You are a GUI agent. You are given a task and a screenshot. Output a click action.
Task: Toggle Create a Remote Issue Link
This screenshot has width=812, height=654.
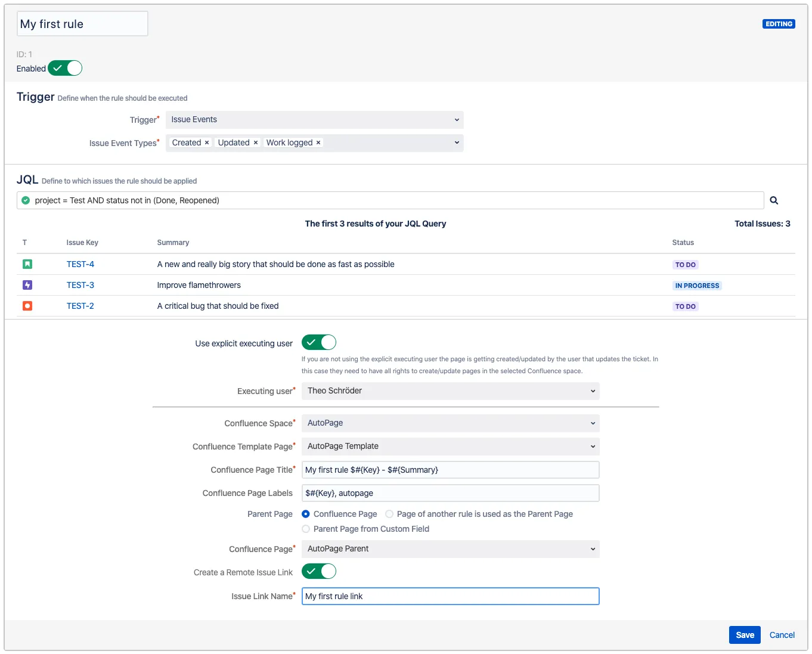point(319,572)
